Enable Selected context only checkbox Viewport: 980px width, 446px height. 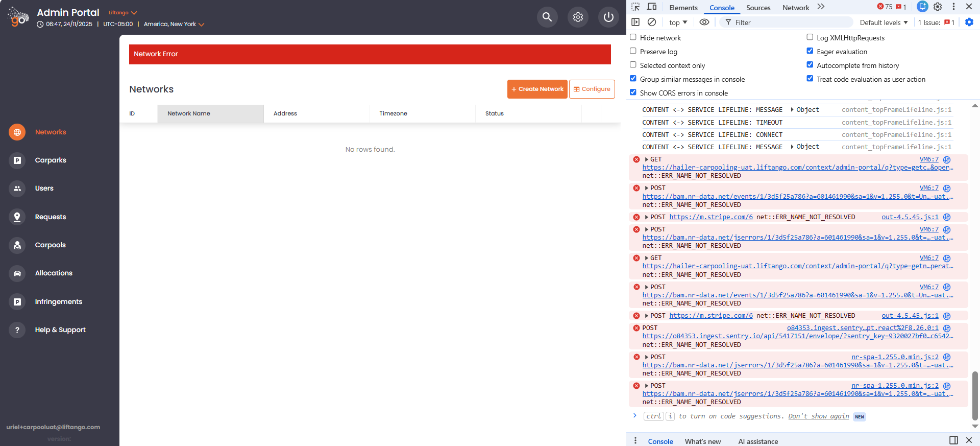click(633, 65)
